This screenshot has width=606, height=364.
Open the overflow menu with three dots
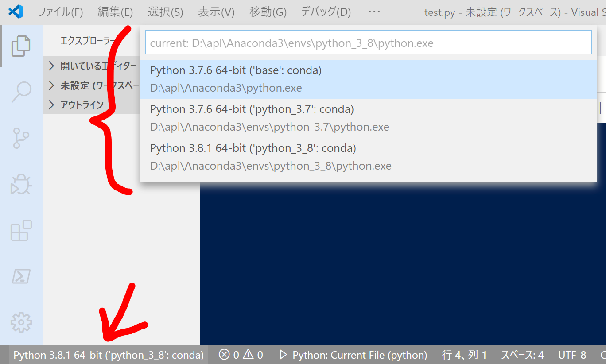coord(374,12)
